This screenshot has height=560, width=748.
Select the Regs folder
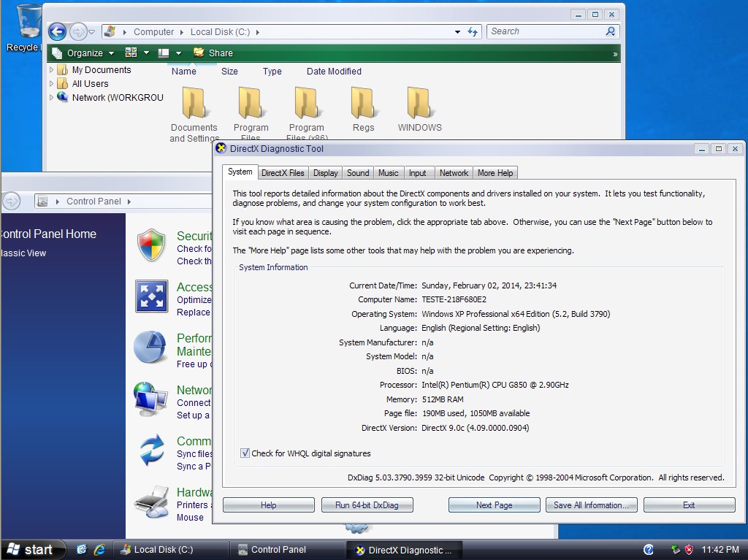point(364,110)
